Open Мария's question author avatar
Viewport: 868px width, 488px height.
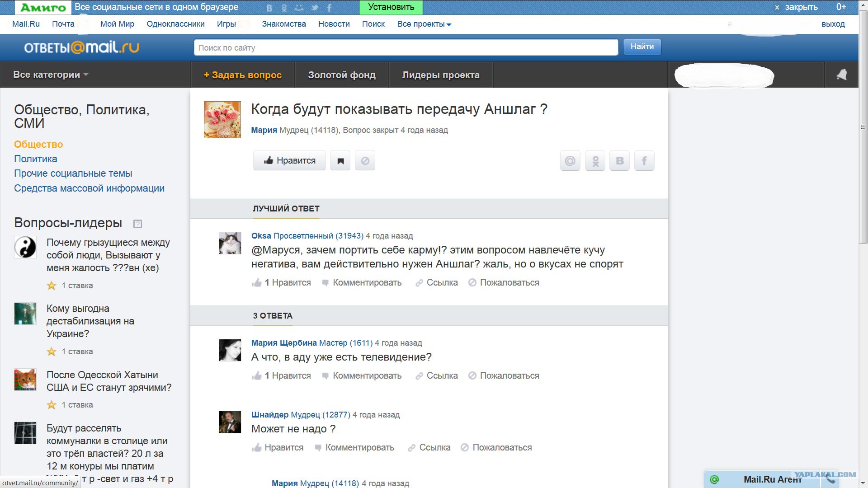222,120
